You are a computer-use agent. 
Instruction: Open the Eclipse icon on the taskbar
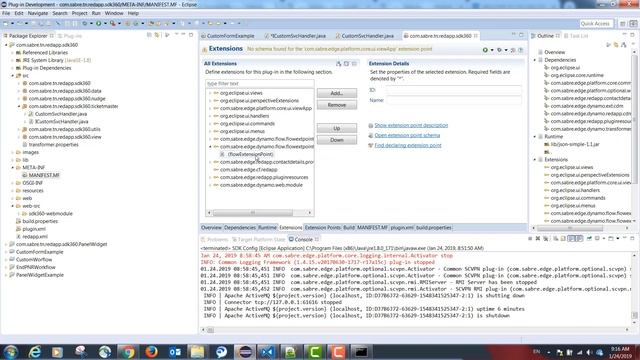point(245,352)
